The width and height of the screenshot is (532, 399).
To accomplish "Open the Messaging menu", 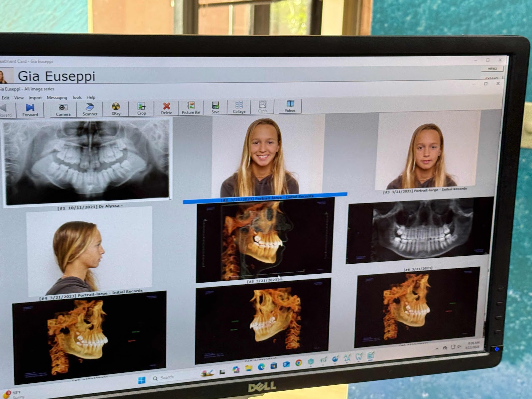I will click(57, 97).
